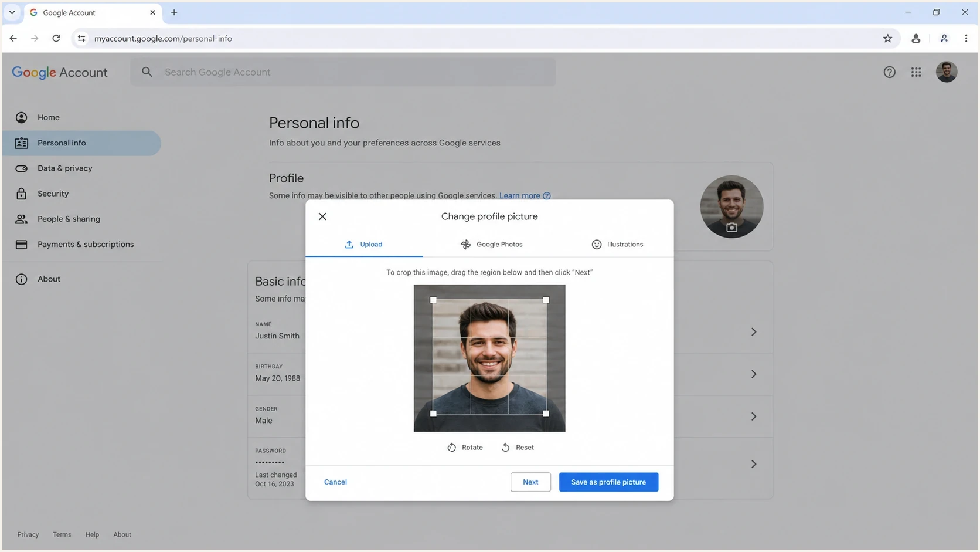The height and width of the screenshot is (552, 980).
Task: Cancel changing the profile picture
Action: click(335, 482)
